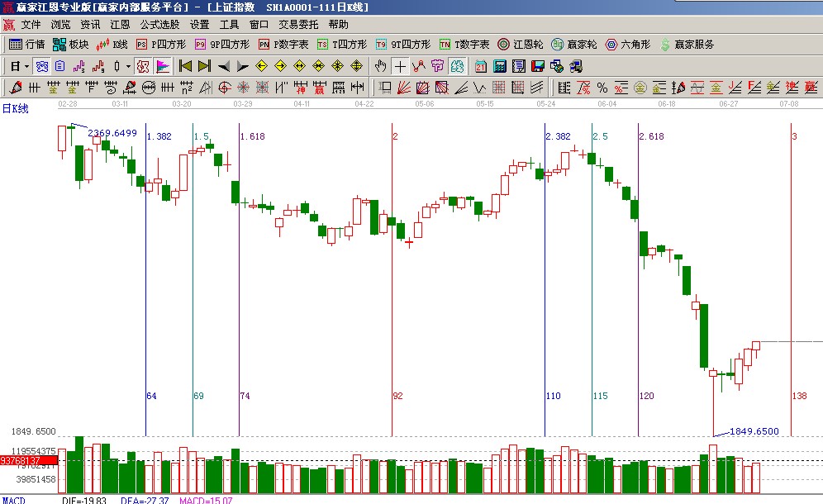Open the 六角形 hexagon chart tool
The image size is (823, 504).
pos(628,45)
